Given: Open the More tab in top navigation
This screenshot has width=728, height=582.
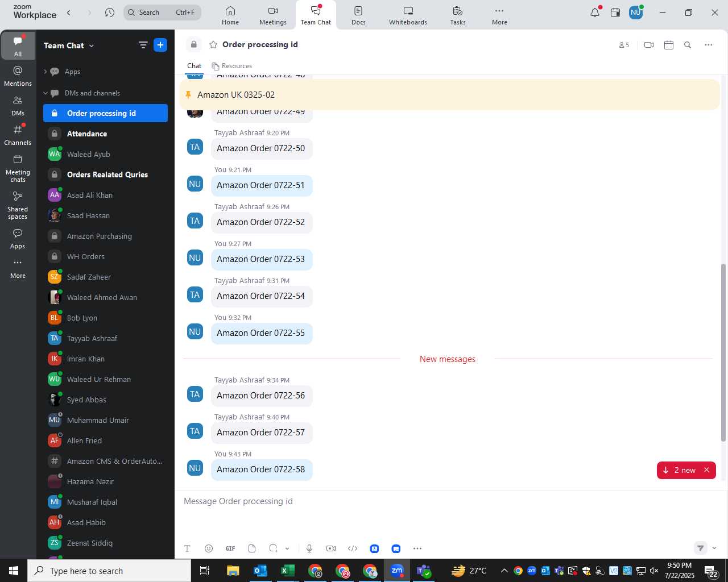Looking at the screenshot, I should pyautogui.click(x=499, y=15).
